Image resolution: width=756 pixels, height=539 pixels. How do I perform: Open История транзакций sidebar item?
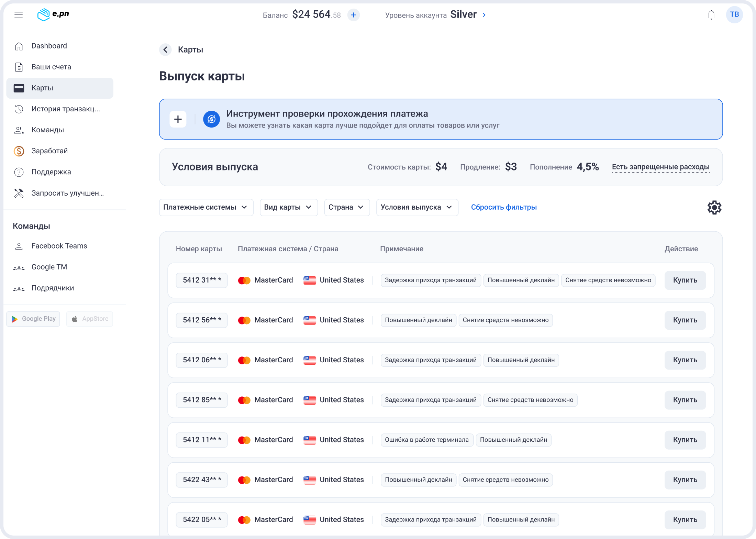(x=65, y=109)
